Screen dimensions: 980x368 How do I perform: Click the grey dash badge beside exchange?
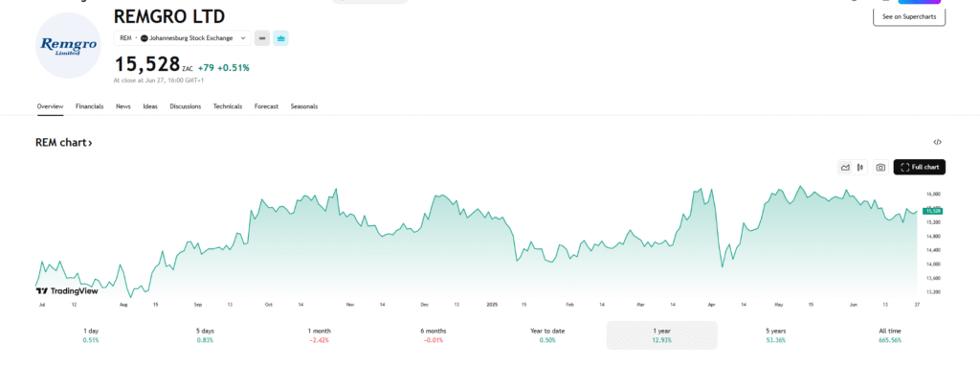(x=262, y=38)
